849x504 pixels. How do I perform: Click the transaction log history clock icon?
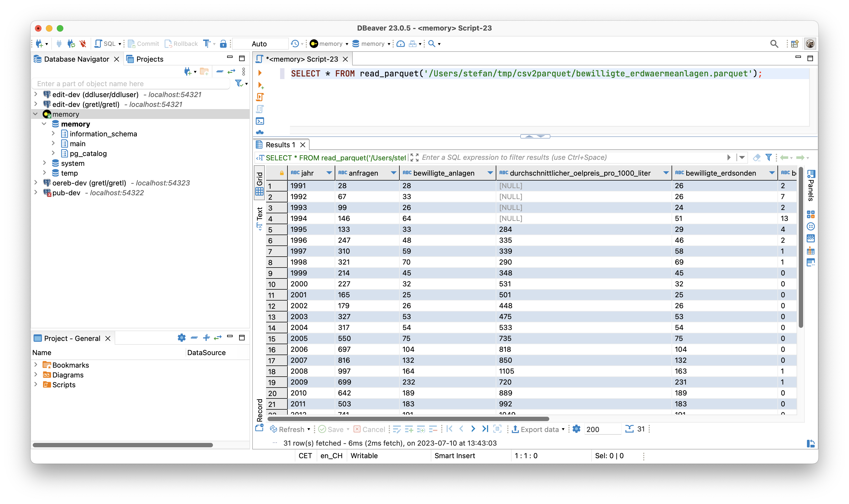(295, 43)
